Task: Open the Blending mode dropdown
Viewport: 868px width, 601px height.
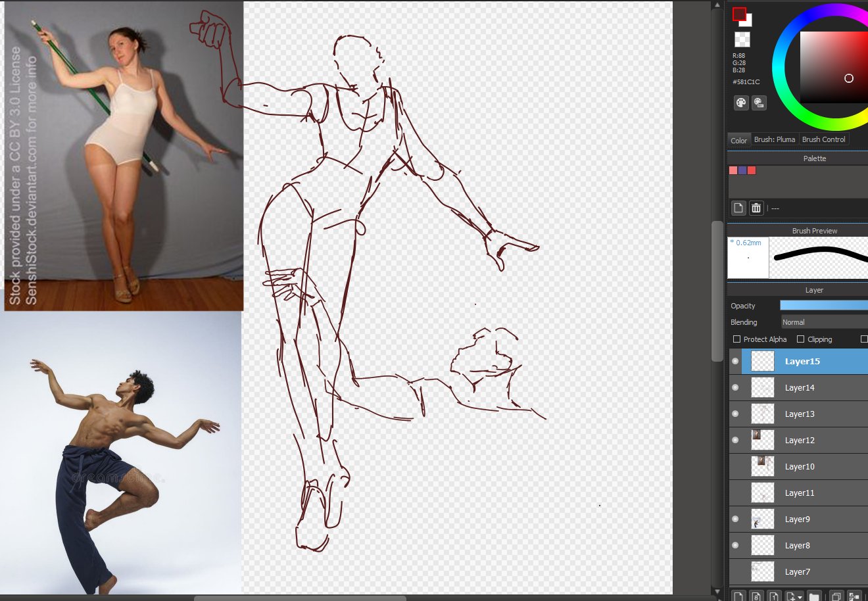Action: point(824,322)
